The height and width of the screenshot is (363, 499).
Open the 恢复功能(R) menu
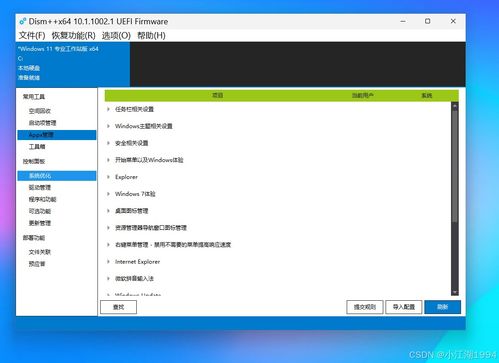(73, 35)
